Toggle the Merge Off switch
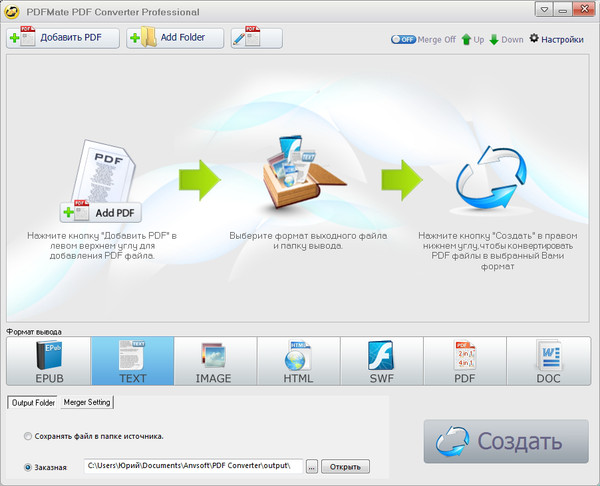Image resolution: width=600 pixels, height=486 pixels. tap(403, 39)
